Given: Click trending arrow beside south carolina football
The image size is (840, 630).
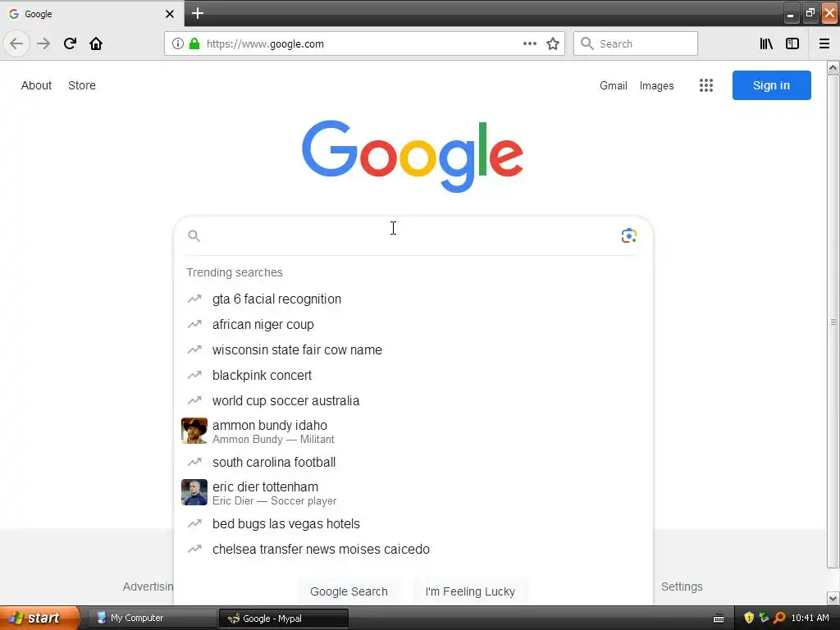Looking at the screenshot, I should point(194,463).
